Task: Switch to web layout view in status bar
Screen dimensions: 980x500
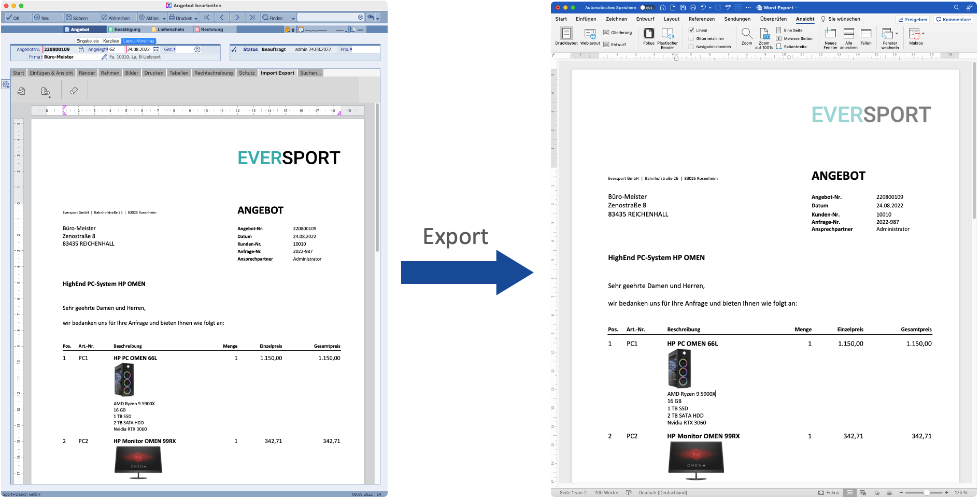Action: coord(863,493)
